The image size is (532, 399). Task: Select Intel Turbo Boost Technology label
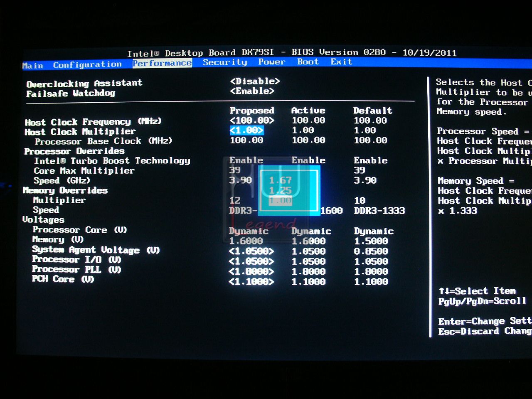112,161
